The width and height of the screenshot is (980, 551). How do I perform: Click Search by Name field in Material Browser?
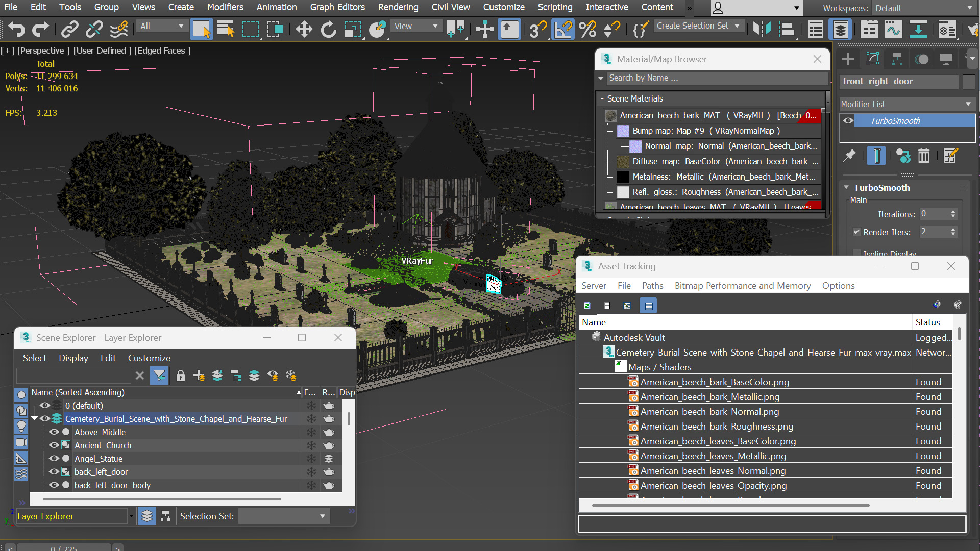(x=717, y=78)
